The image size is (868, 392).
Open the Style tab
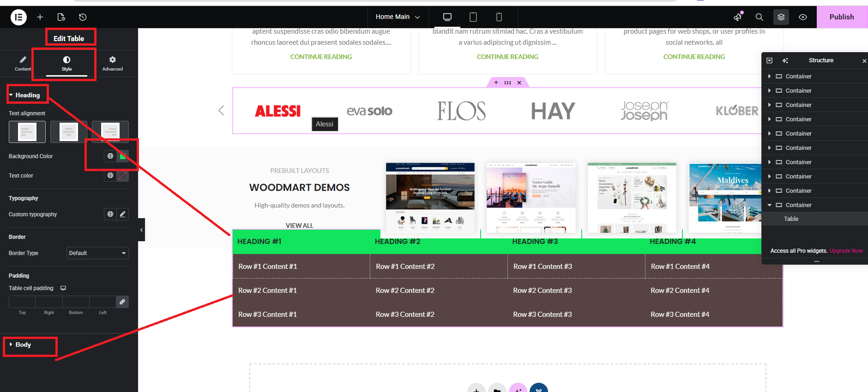pos(66,64)
